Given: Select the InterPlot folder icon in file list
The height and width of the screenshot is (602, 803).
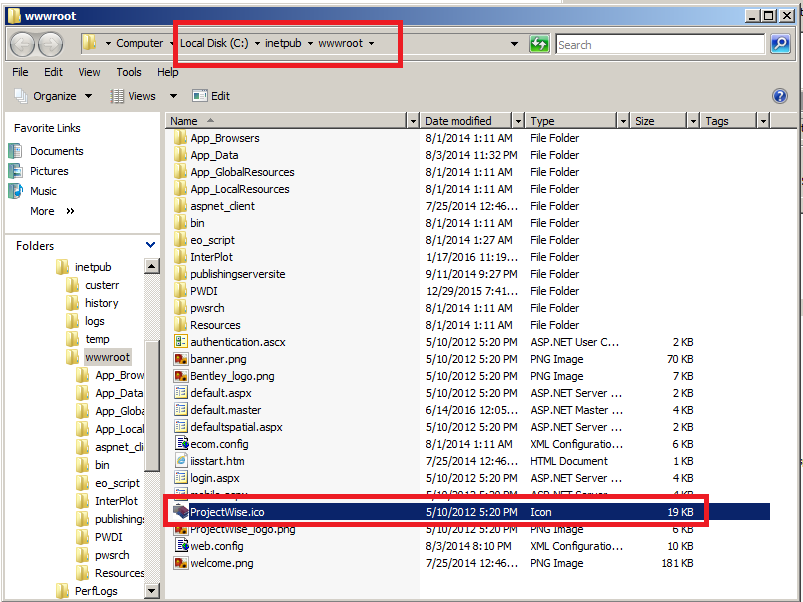Looking at the screenshot, I should coord(180,256).
